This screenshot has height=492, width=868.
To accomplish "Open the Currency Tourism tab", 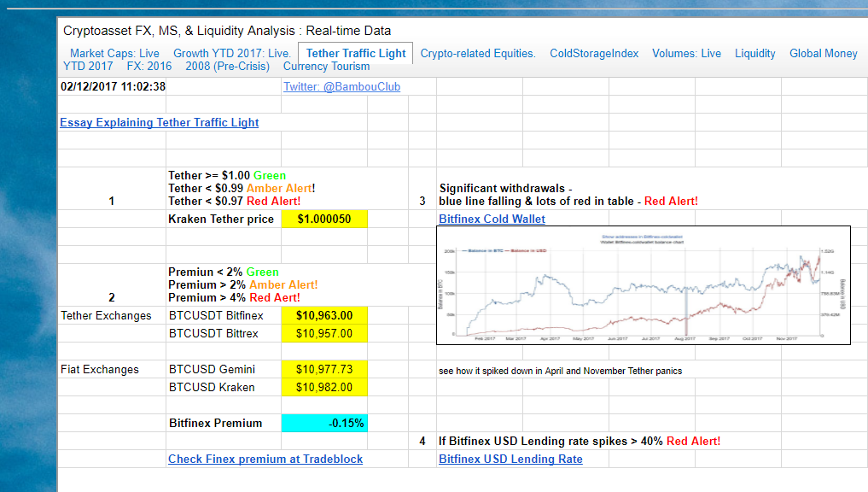I will (327, 67).
